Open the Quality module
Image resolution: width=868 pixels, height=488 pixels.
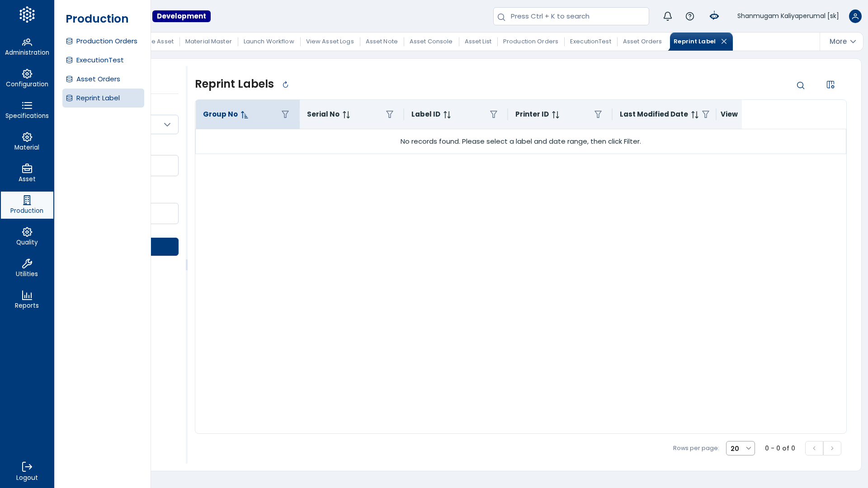point(27,237)
